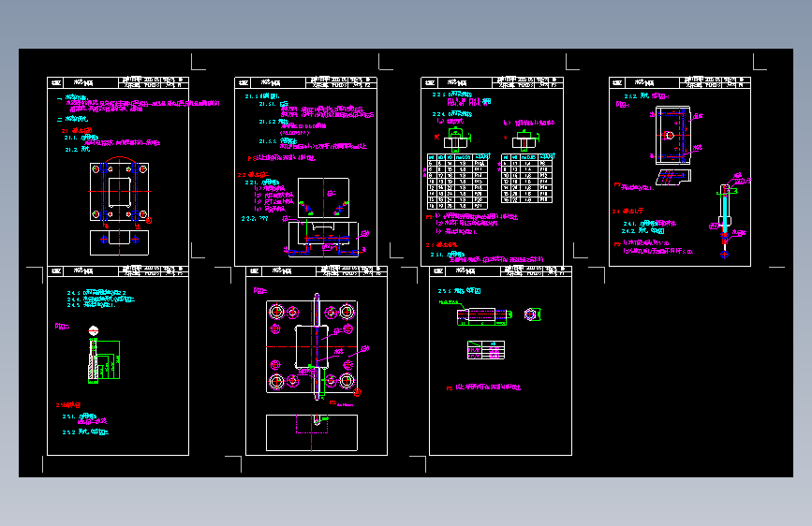Click the small green table under the bolt drawing
Image resolution: width=812 pixels, height=526 pixels.
pos(486,350)
